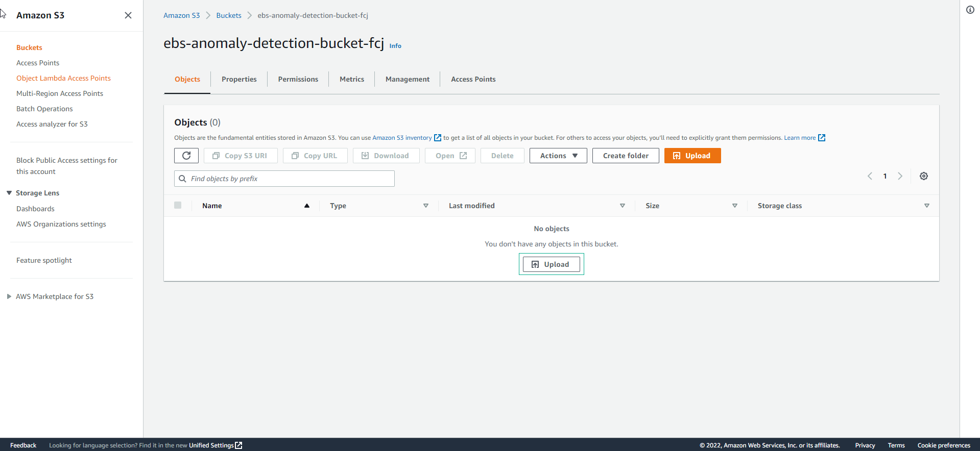
Task: Click the Copy S3 URI button
Action: click(x=241, y=156)
